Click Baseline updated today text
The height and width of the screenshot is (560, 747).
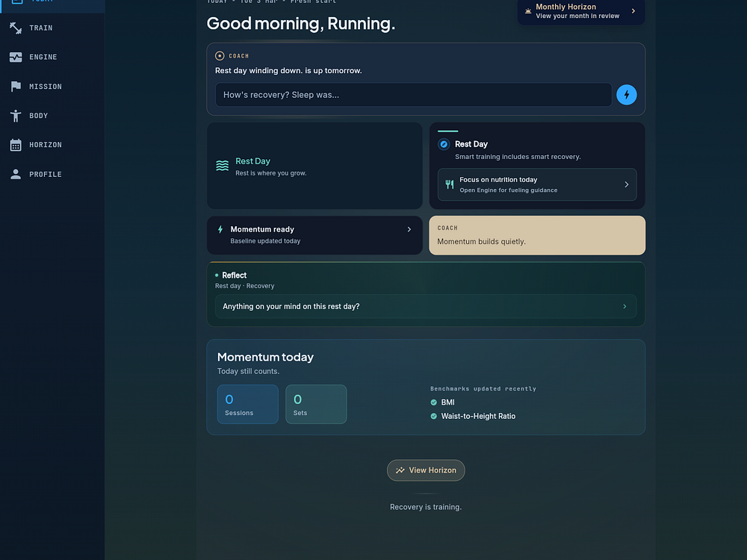265,241
